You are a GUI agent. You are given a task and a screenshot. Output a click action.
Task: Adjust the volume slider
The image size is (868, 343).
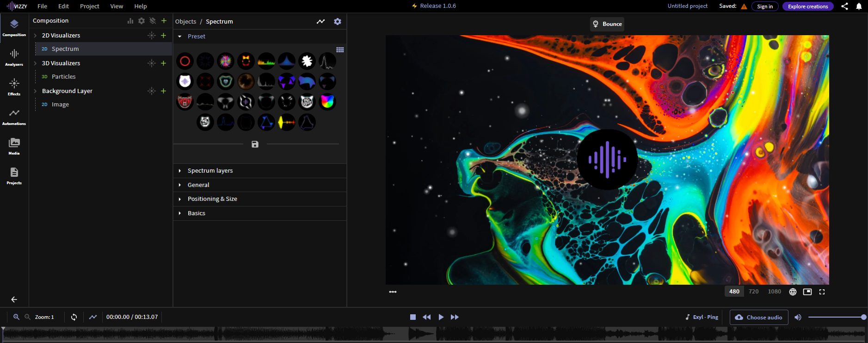(836, 317)
